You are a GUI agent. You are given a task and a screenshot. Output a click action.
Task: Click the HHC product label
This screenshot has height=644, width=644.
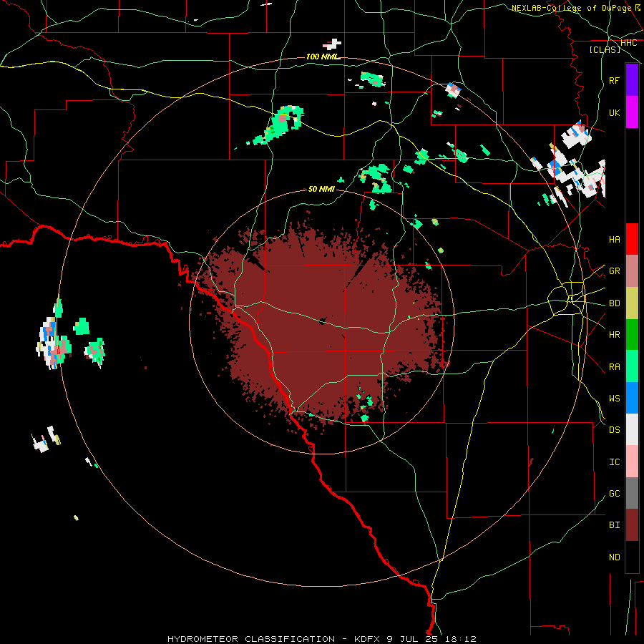628,43
